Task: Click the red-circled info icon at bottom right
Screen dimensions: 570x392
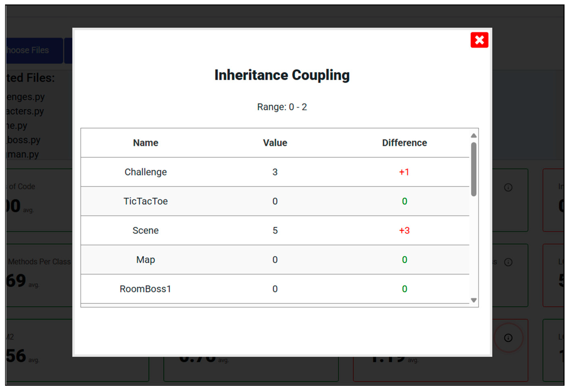Action: [x=508, y=338]
